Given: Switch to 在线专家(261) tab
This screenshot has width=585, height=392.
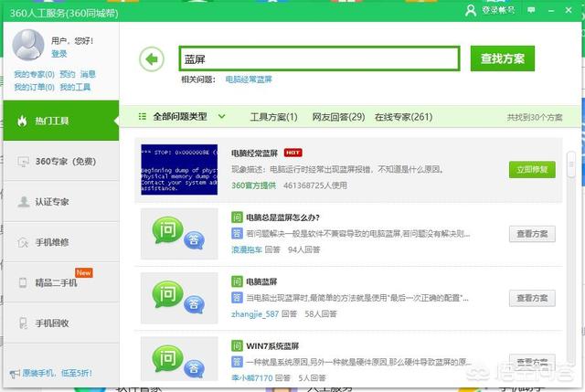Looking at the screenshot, I should pyautogui.click(x=403, y=117).
